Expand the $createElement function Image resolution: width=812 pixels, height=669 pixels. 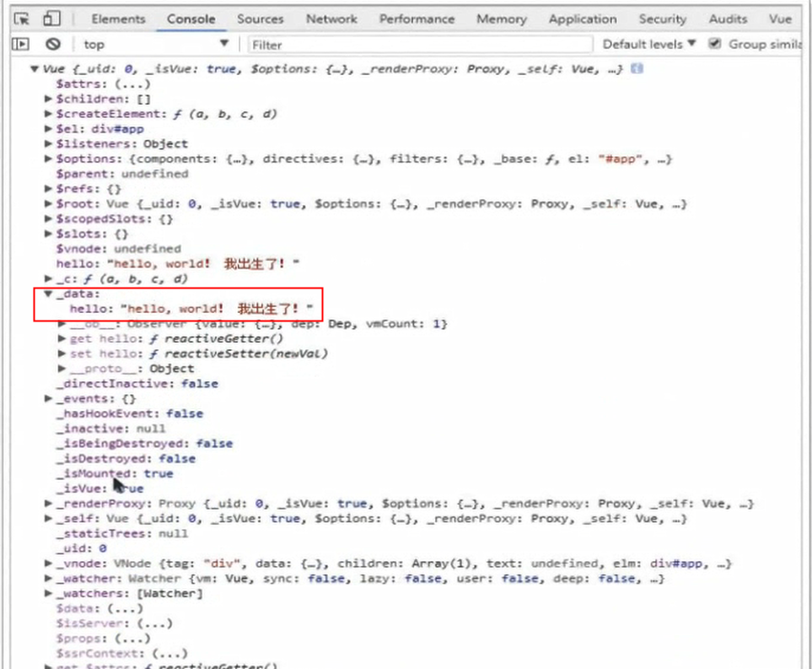coord(48,114)
